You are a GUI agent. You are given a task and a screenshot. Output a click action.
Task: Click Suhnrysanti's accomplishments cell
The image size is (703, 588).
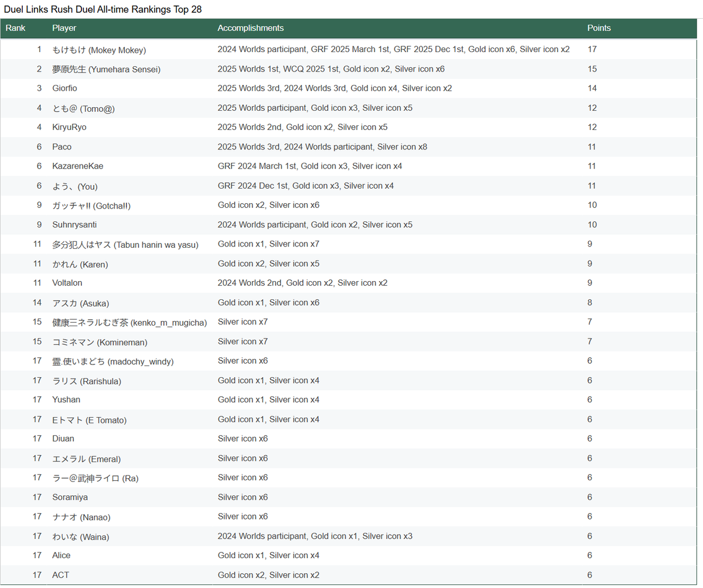[315, 225]
